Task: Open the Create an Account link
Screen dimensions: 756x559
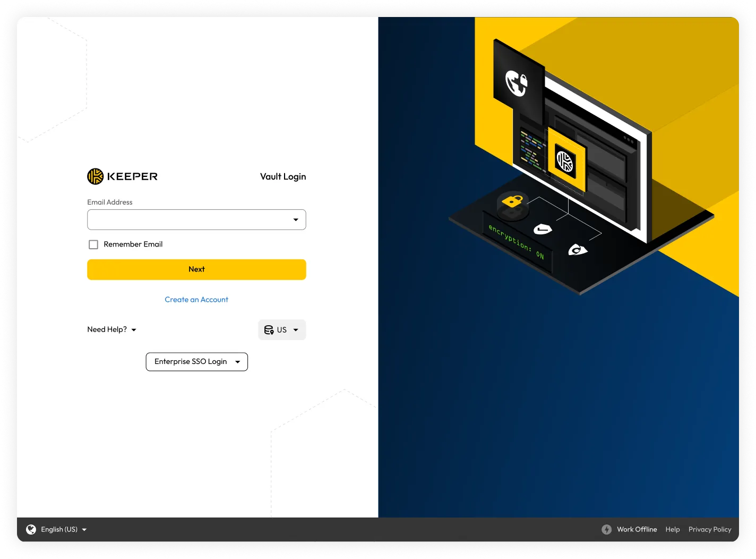Action: click(x=196, y=300)
